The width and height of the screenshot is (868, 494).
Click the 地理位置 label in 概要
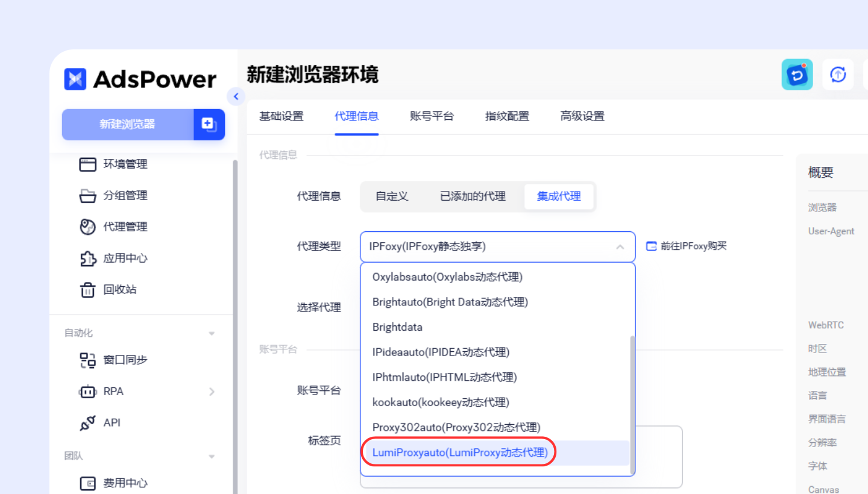pyautogui.click(x=827, y=372)
